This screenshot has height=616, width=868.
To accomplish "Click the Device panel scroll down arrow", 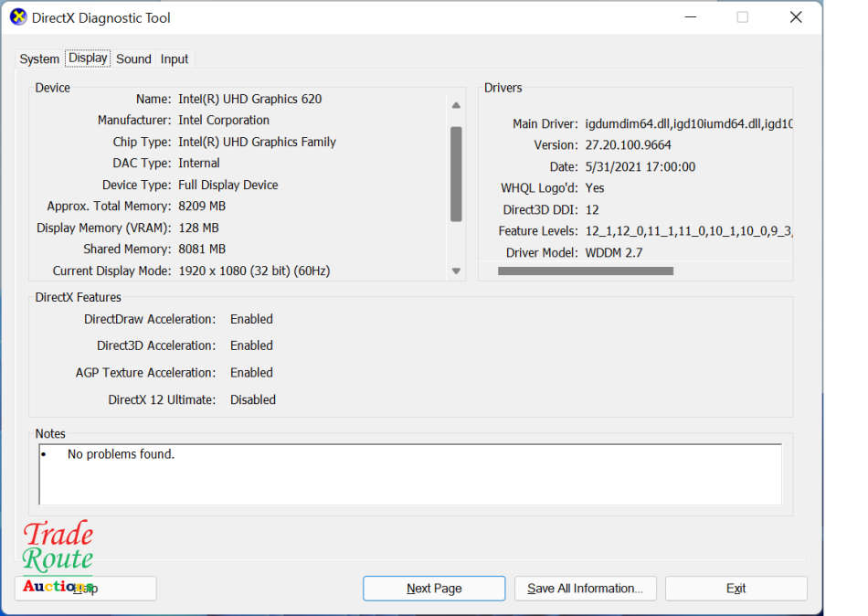I will pyautogui.click(x=456, y=271).
